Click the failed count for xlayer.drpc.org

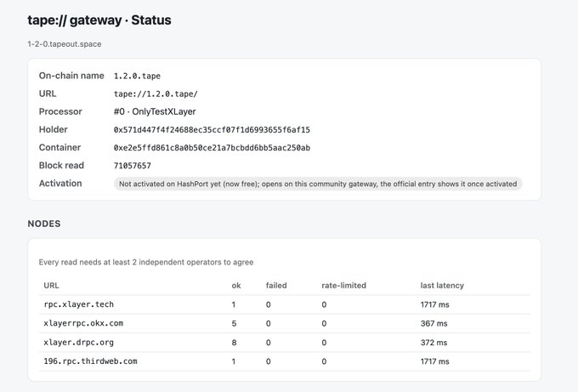click(x=269, y=343)
